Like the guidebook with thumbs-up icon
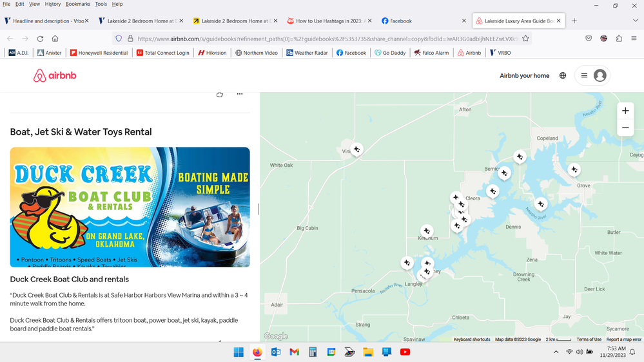Image resolution: width=644 pixels, height=362 pixels. point(220,95)
